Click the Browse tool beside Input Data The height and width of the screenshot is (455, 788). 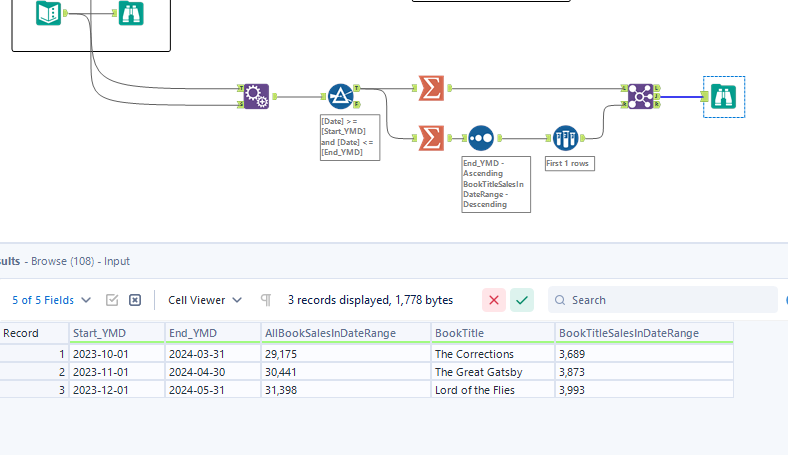tap(130, 14)
